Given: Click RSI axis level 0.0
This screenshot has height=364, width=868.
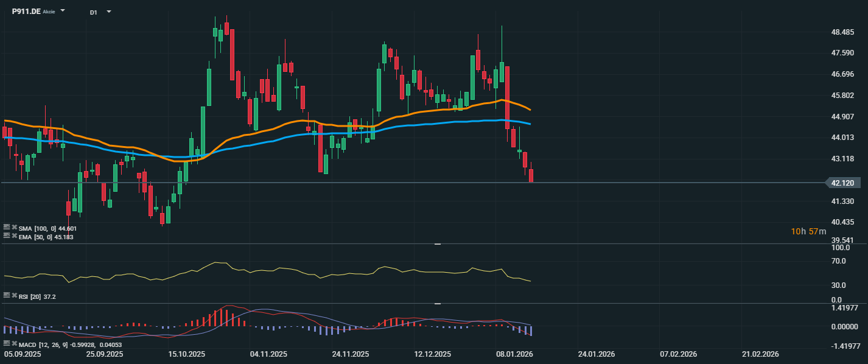Looking at the screenshot, I should point(837,300).
